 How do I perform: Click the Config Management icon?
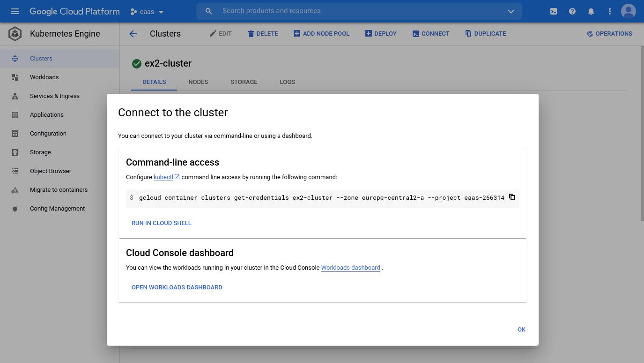pos(15,209)
